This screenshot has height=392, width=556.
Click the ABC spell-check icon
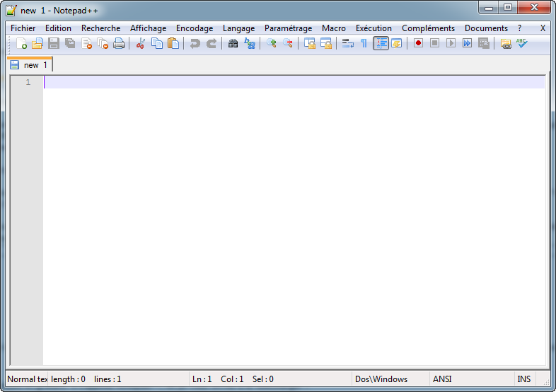click(x=522, y=43)
